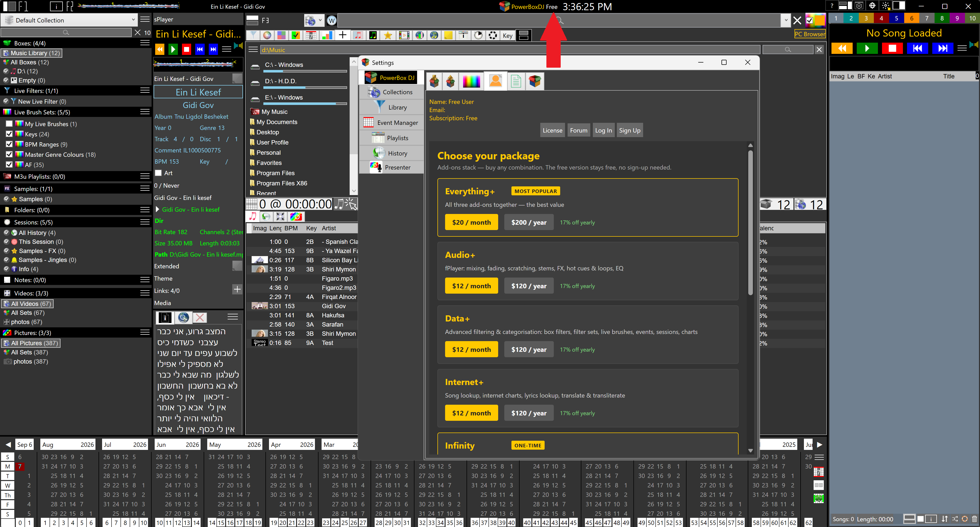Open the import box tab in Settings
The image size is (980, 527).
click(x=434, y=81)
